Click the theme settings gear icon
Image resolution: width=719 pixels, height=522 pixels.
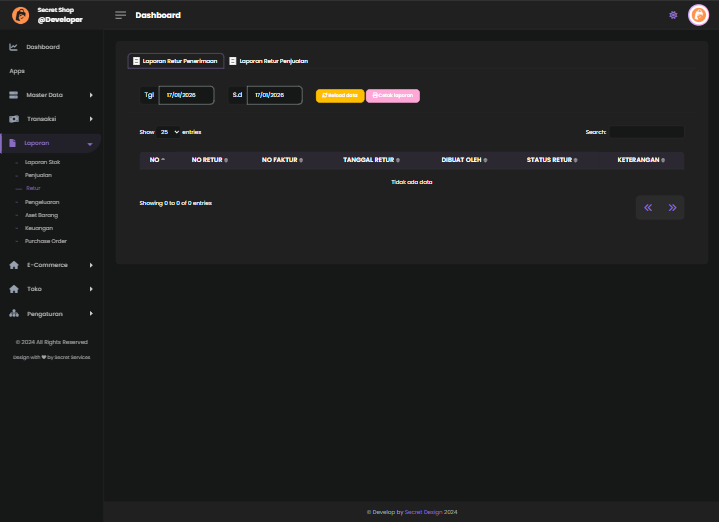673,15
